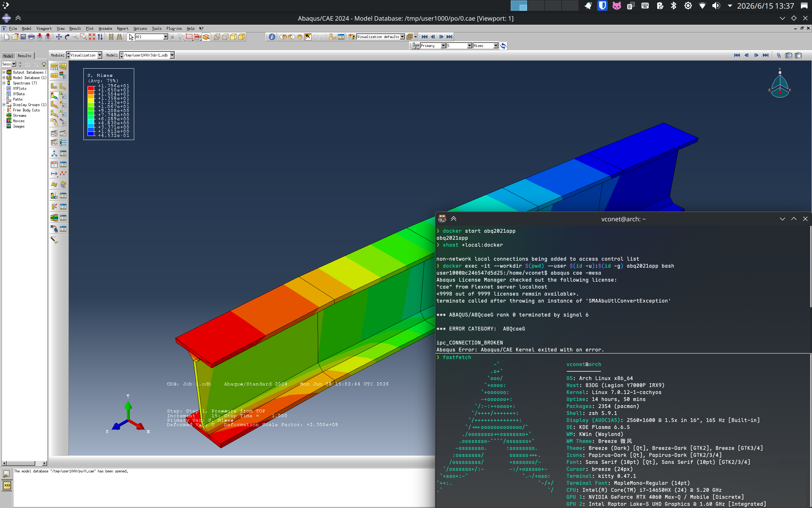Click the model tree horizontal scrollbar
Screen dimensions: 812x508
click(x=24, y=463)
